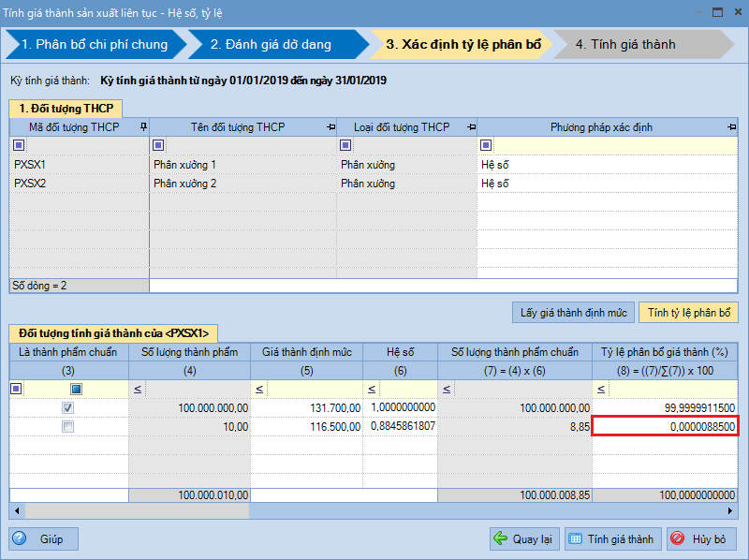Screen dimensions: 749x560
Task: Click filter icon under Loại đối tượng THCP
Action: coord(345,145)
